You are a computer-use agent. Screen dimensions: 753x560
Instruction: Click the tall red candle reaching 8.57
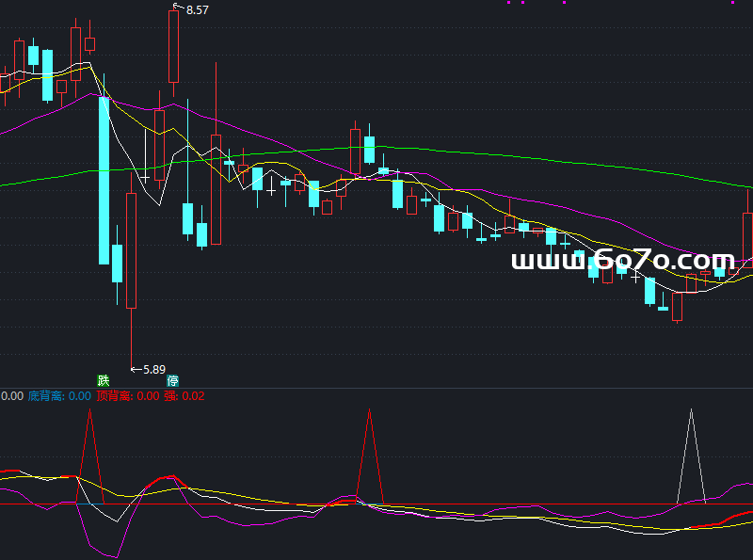click(x=174, y=47)
